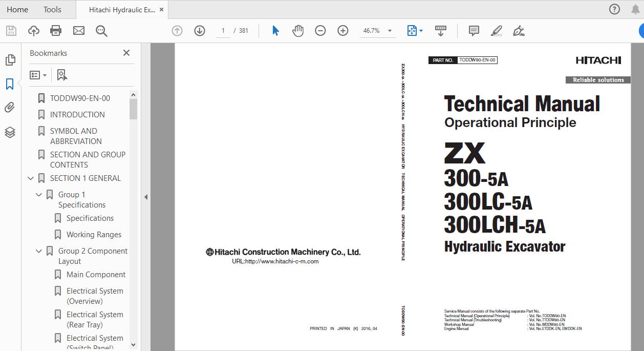Open the Sign document tool
The height and width of the screenshot is (351, 644).
519,31
